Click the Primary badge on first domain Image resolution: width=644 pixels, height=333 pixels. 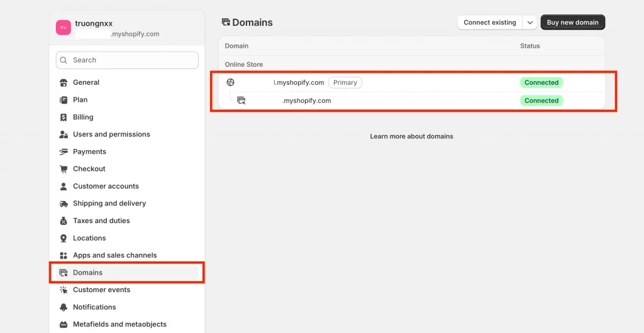click(x=345, y=82)
